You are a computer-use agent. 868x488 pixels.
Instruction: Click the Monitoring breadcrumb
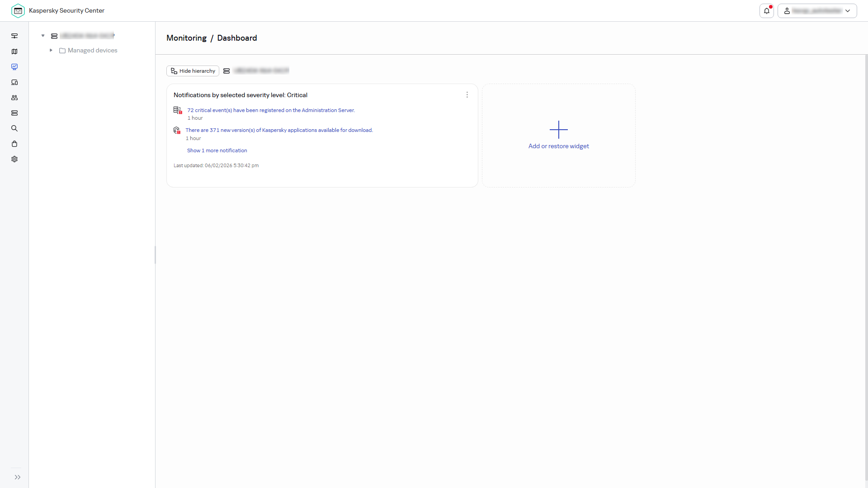click(x=186, y=38)
